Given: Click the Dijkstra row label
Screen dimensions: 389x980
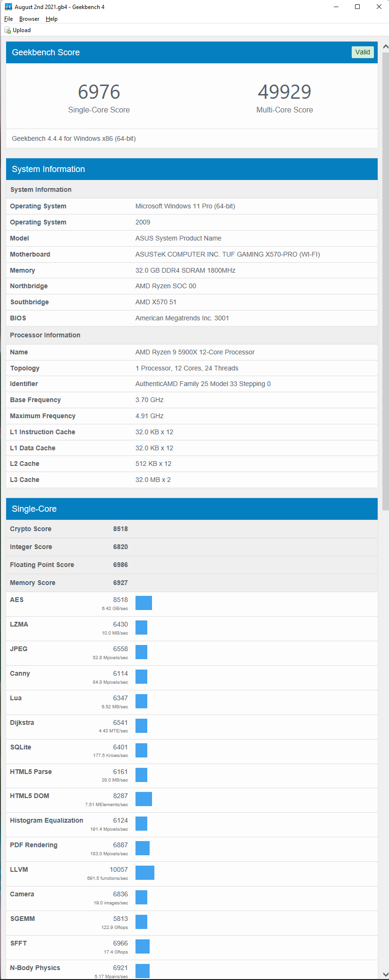Looking at the screenshot, I should click(22, 722).
